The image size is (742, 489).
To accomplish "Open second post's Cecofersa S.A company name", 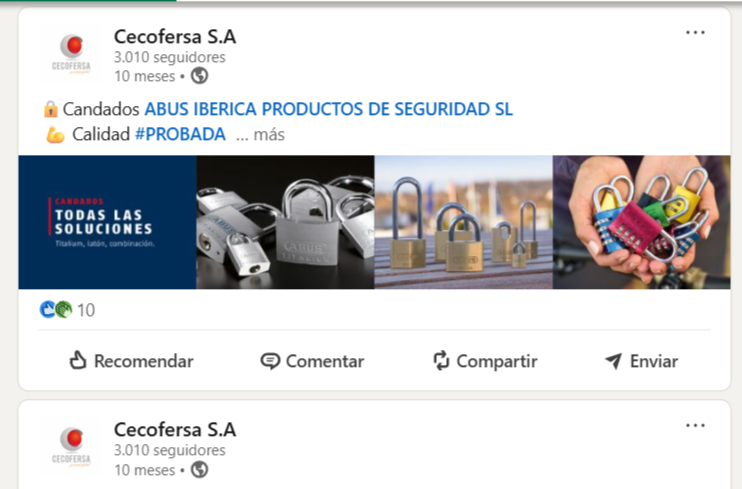I will click(x=175, y=429).
